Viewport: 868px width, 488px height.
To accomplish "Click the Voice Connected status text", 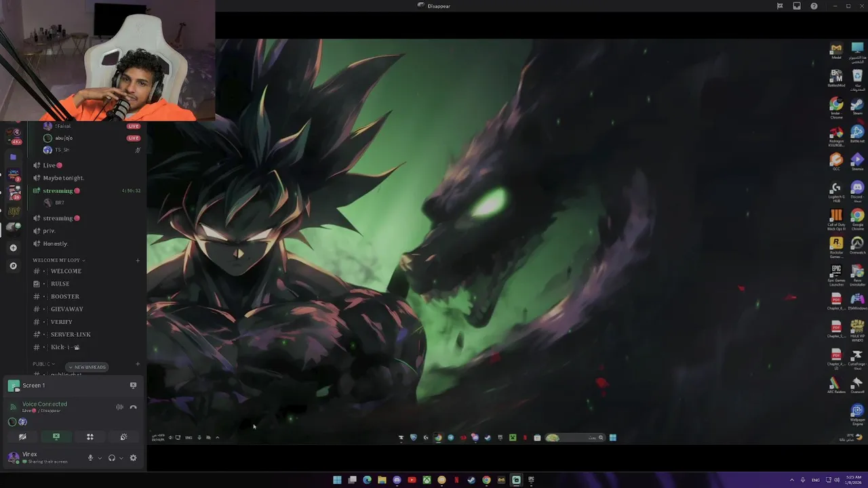I will pyautogui.click(x=45, y=404).
